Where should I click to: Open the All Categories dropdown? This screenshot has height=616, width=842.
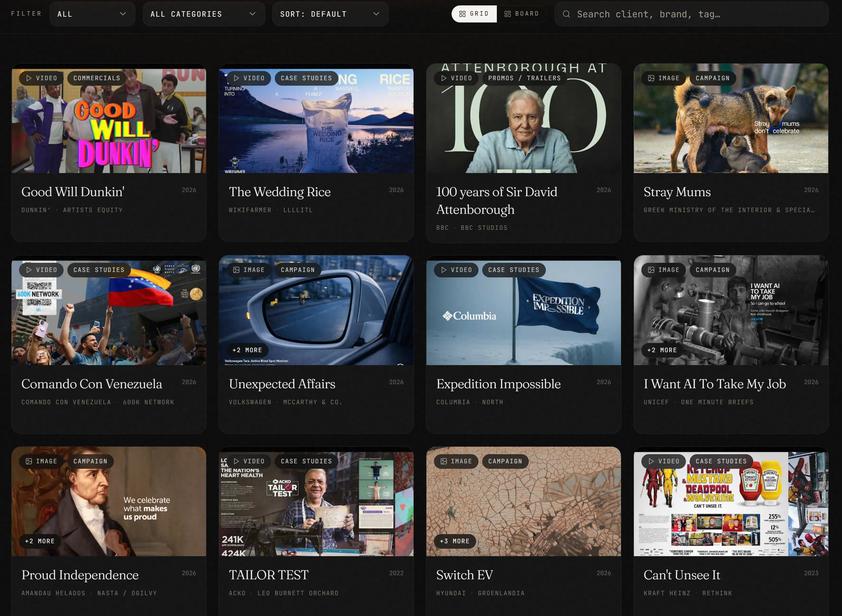coord(204,14)
